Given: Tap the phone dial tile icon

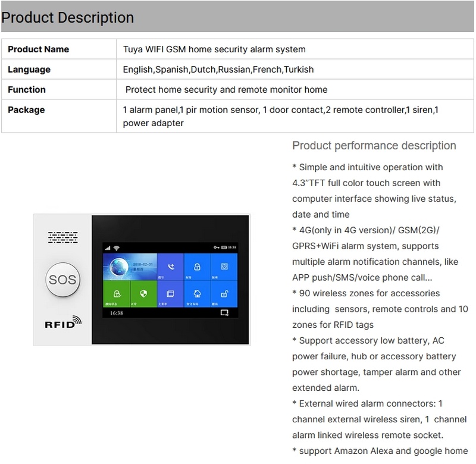Looking at the screenshot, I should (x=171, y=267).
